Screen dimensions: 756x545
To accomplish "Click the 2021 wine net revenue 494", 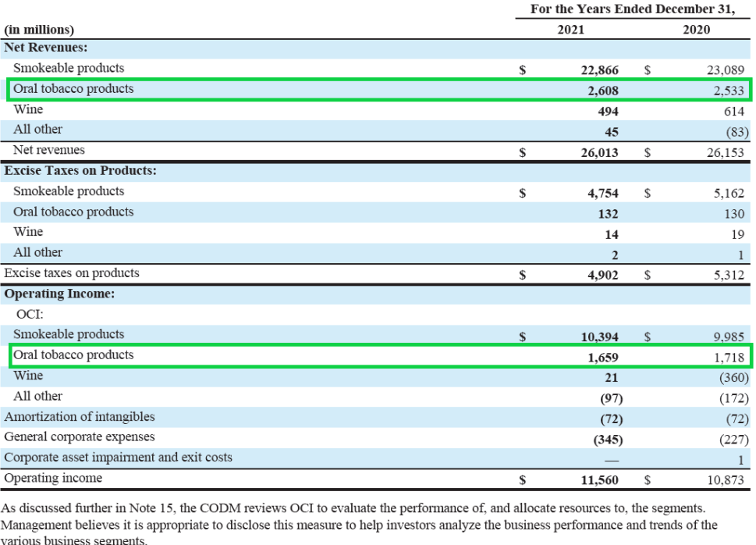I will pos(607,111).
